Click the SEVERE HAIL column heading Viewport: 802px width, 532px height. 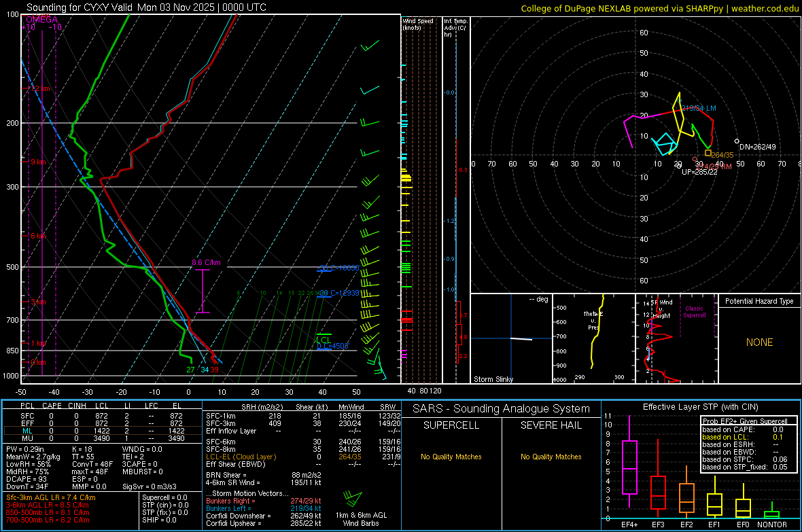[x=551, y=425]
